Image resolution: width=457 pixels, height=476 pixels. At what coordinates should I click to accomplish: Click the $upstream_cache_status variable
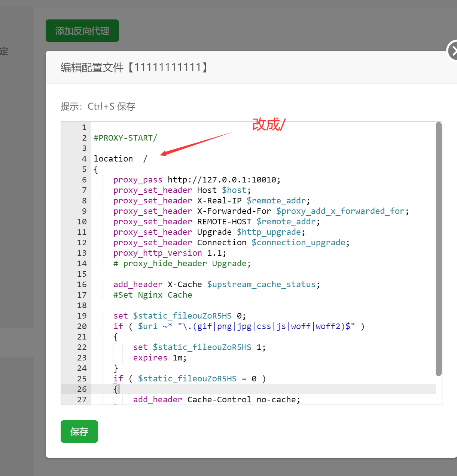[x=261, y=285]
